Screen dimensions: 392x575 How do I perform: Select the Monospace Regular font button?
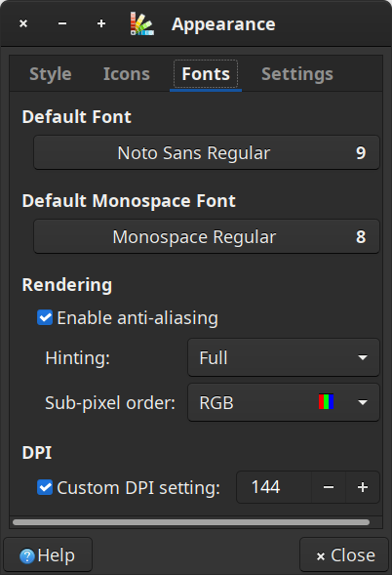pyautogui.click(x=207, y=236)
